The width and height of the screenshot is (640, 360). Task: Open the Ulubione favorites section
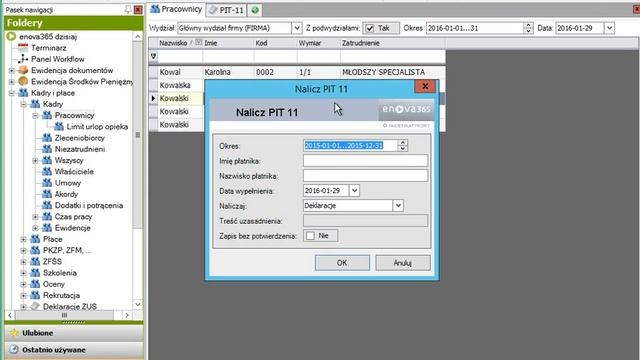point(74,333)
